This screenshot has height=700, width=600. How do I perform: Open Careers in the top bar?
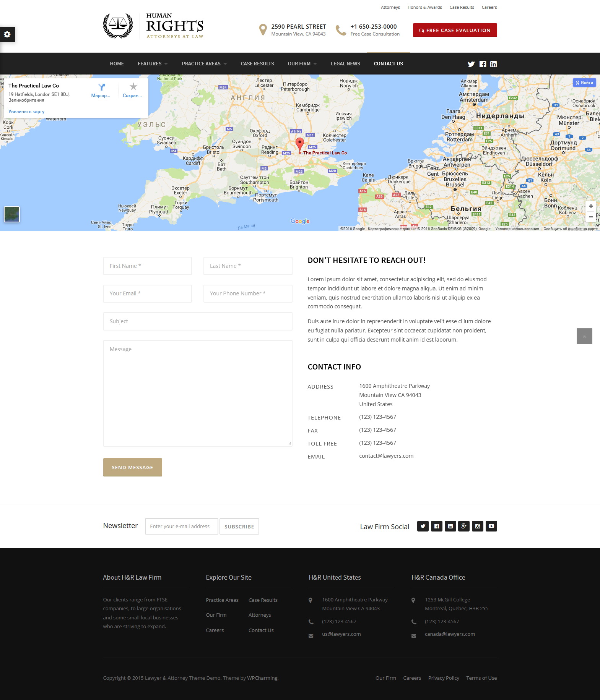click(489, 7)
